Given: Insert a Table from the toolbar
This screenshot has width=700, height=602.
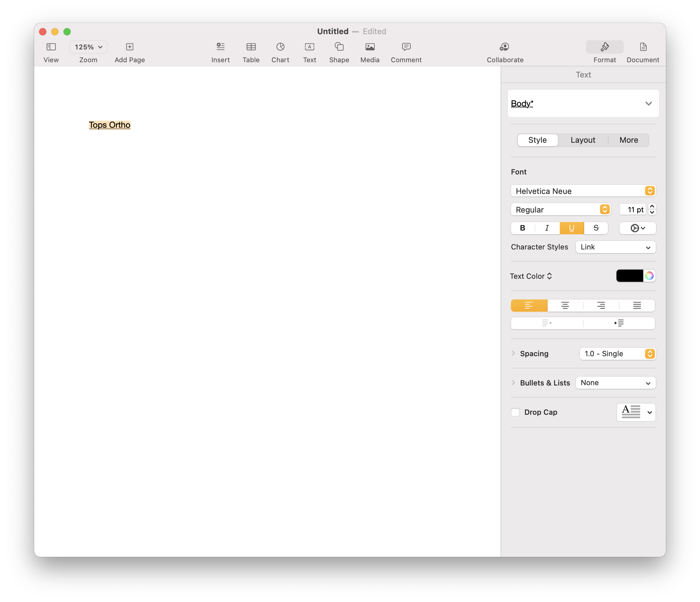Looking at the screenshot, I should coord(251,47).
